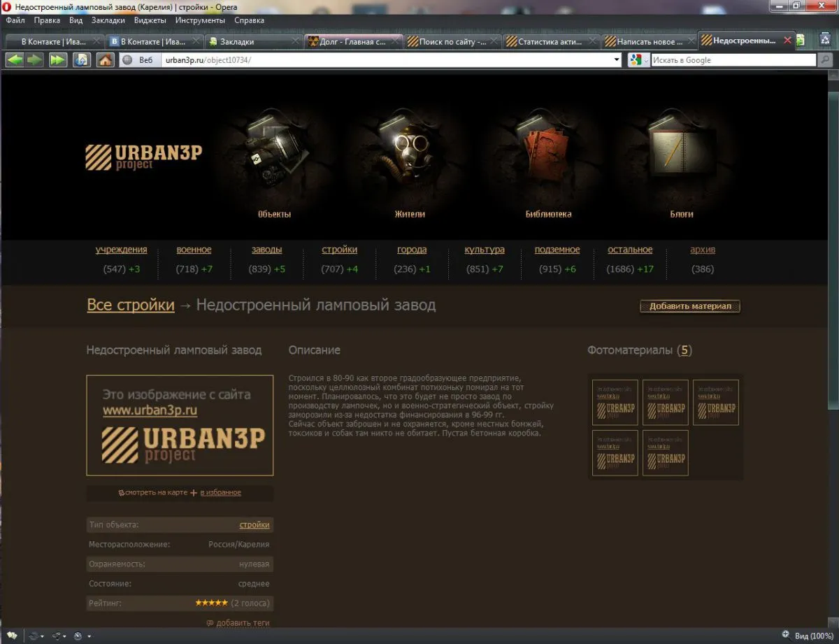Open the Инструменты menu
This screenshot has width=839, height=644.
[200, 20]
